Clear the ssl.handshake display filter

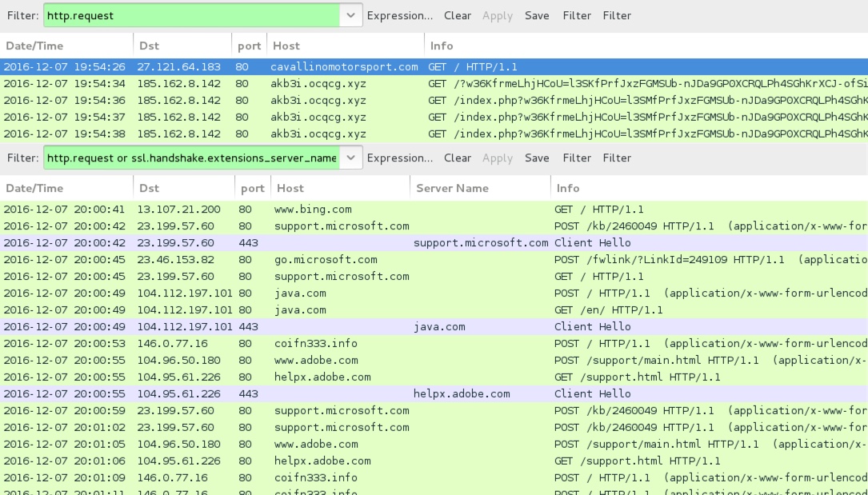pyautogui.click(x=458, y=158)
